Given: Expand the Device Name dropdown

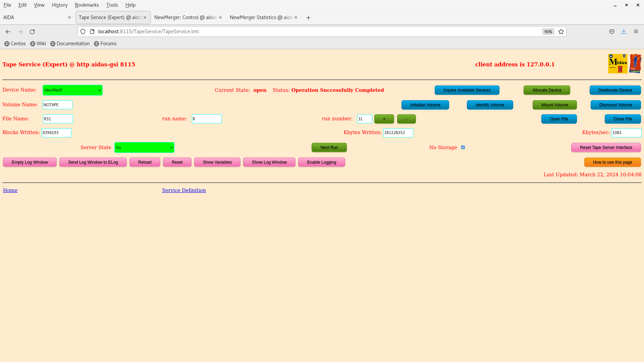Looking at the screenshot, I should (72, 90).
